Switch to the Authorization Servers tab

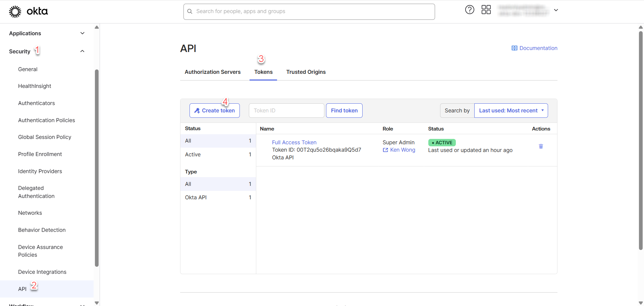pos(213,72)
